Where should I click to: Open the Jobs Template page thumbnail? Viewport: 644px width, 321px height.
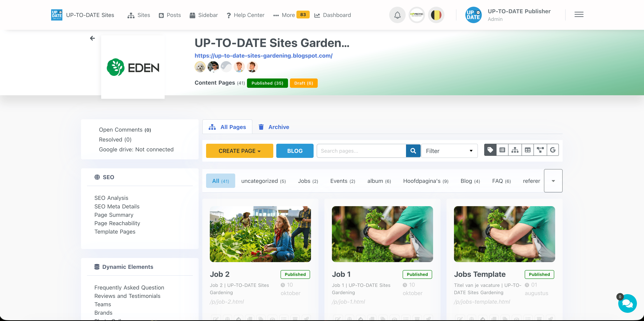click(x=505, y=234)
